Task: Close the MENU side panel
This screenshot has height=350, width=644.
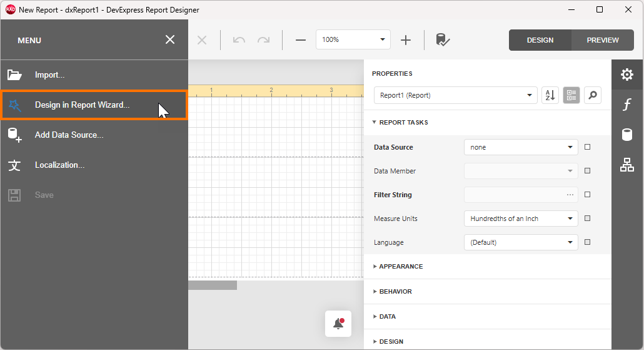Action: pyautogui.click(x=170, y=40)
